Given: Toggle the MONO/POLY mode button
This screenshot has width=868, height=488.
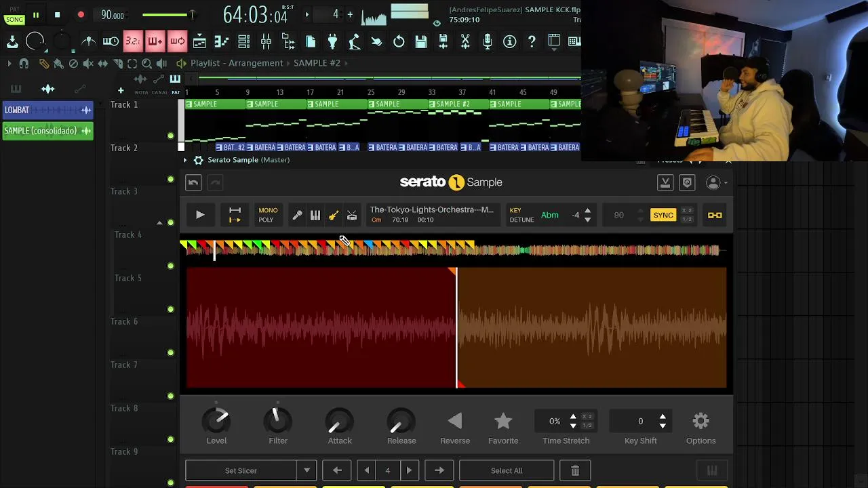Looking at the screenshot, I should click(x=268, y=215).
